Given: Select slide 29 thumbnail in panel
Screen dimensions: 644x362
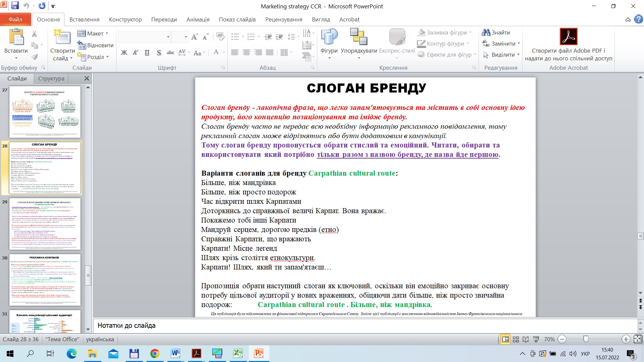Looking at the screenshot, I should click(45, 224).
